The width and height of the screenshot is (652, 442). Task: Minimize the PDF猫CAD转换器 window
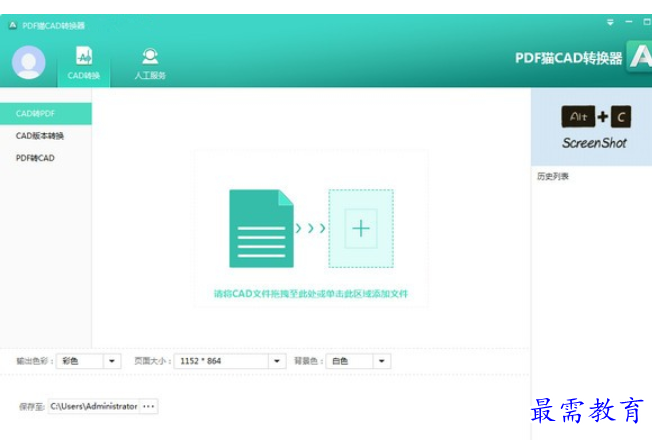click(629, 22)
